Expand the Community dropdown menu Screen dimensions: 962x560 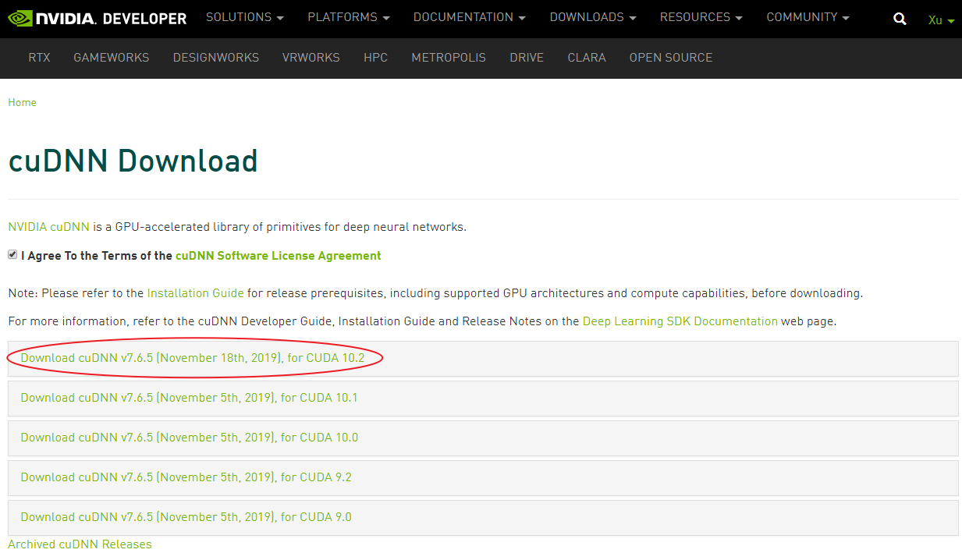(x=808, y=17)
